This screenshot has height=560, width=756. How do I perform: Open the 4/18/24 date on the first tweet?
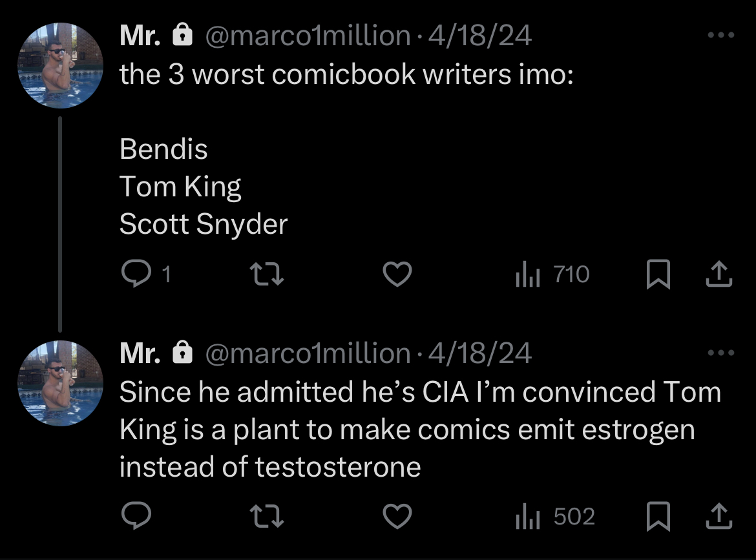479,36
